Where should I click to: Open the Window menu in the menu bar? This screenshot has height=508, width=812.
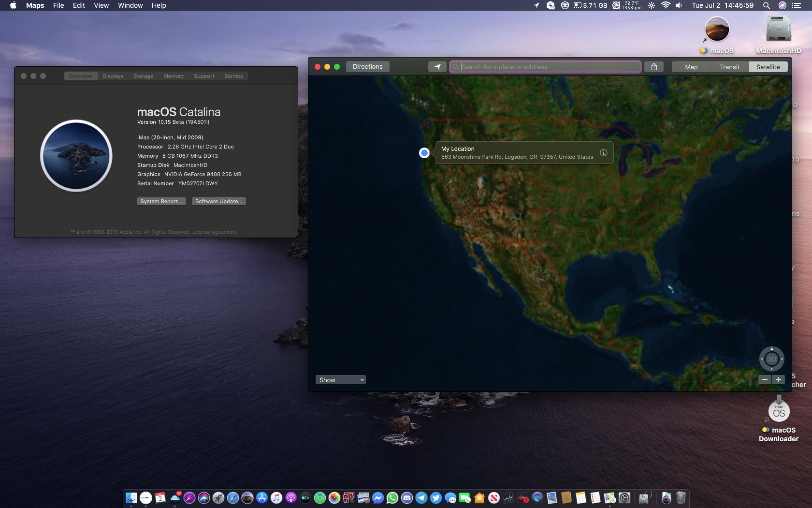coord(130,5)
